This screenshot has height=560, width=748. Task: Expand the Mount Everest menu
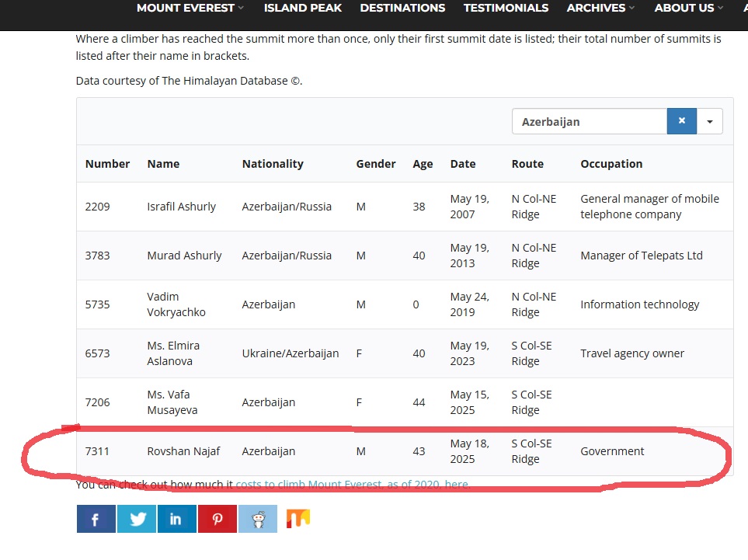pos(190,8)
